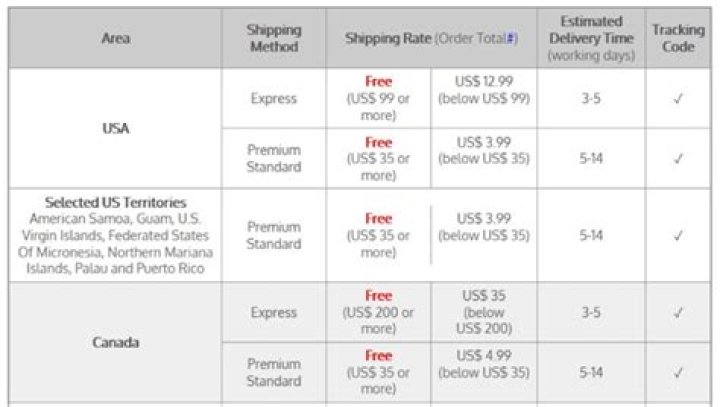720x407 pixels.
Task: Click the tracking checkmark for USA Express
Action: pyautogui.click(x=677, y=99)
